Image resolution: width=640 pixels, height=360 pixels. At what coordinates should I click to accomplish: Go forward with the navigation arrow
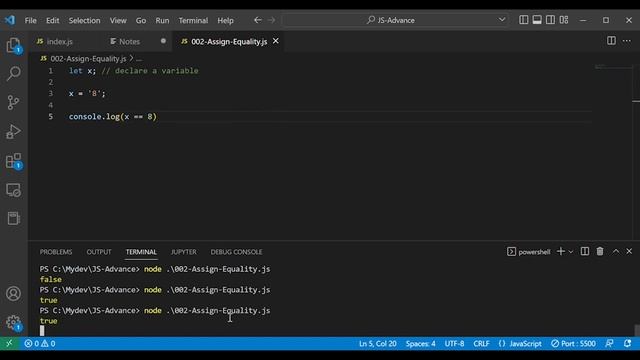[x=271, y=20]
